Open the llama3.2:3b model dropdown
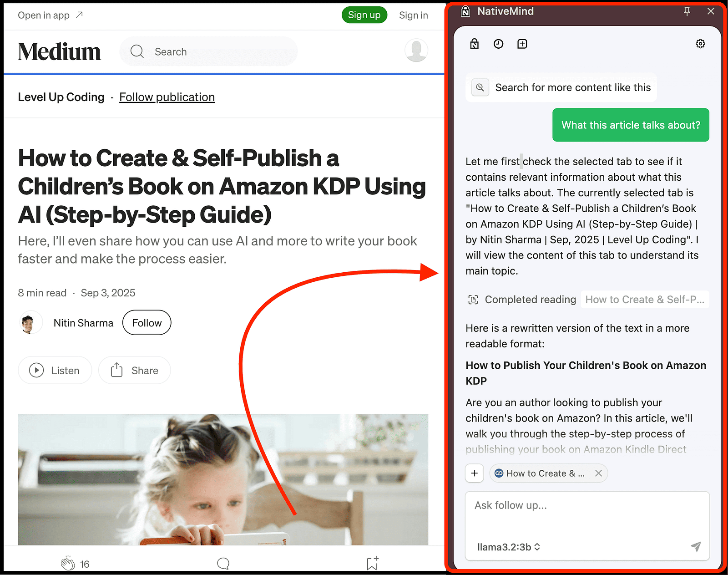This screenshot has height=575, width=728. tap(509, 547)
